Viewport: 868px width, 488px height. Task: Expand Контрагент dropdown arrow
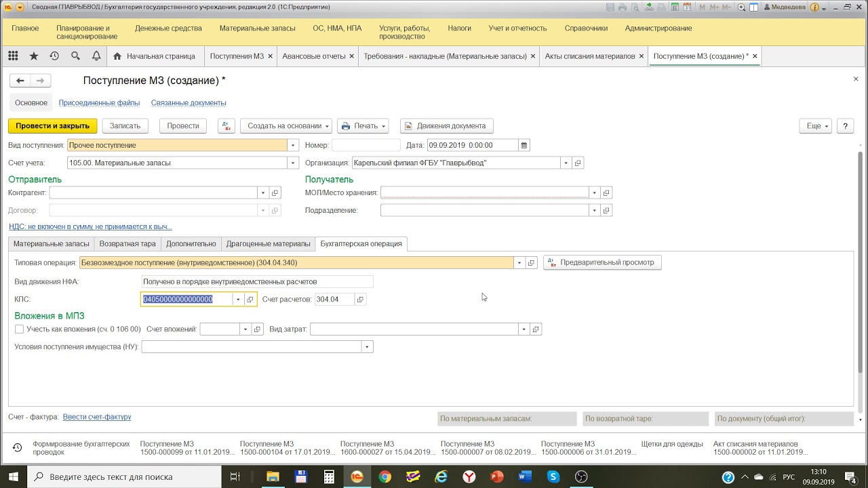pos(263,193)
